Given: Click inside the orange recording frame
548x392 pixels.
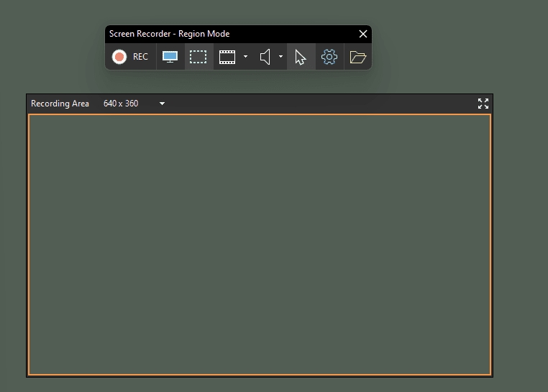Looking at the screenshot, I should 259,245.
